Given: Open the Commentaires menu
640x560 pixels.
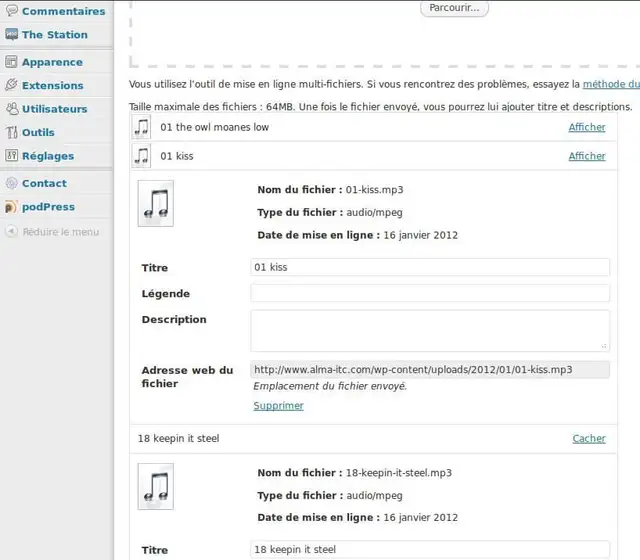Looking at the screenshot, I should [63, 11].
